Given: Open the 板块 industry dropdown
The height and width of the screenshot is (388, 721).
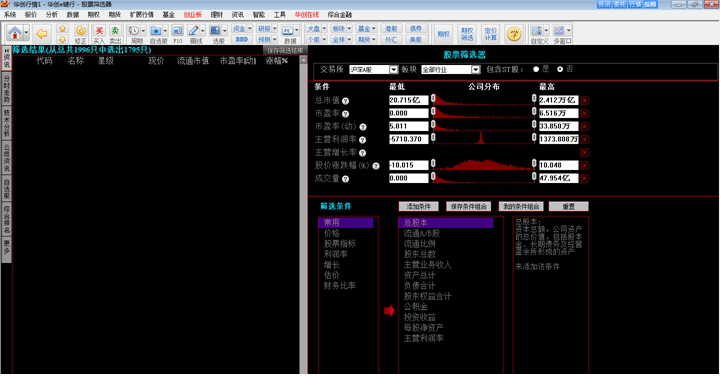Looking at the screenshot, I should click(475, 70).
